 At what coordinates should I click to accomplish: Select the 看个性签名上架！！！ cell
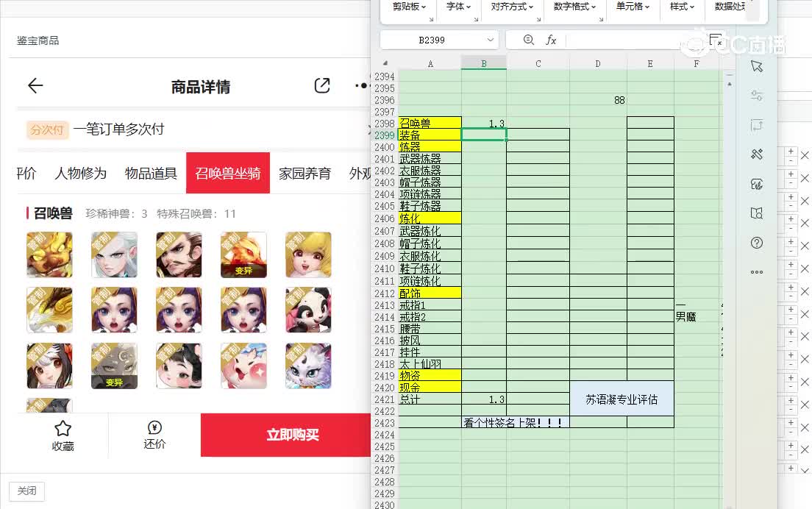(516, 422)
